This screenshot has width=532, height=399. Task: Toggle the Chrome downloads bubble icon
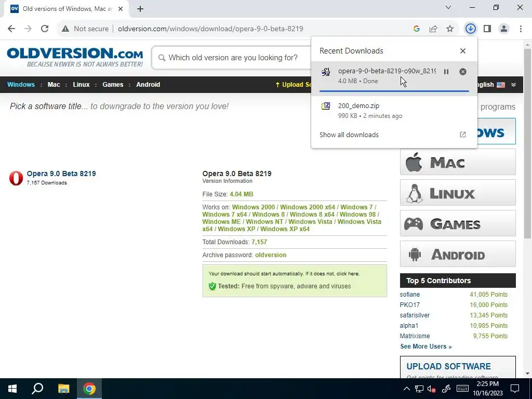tap(470, 29)
